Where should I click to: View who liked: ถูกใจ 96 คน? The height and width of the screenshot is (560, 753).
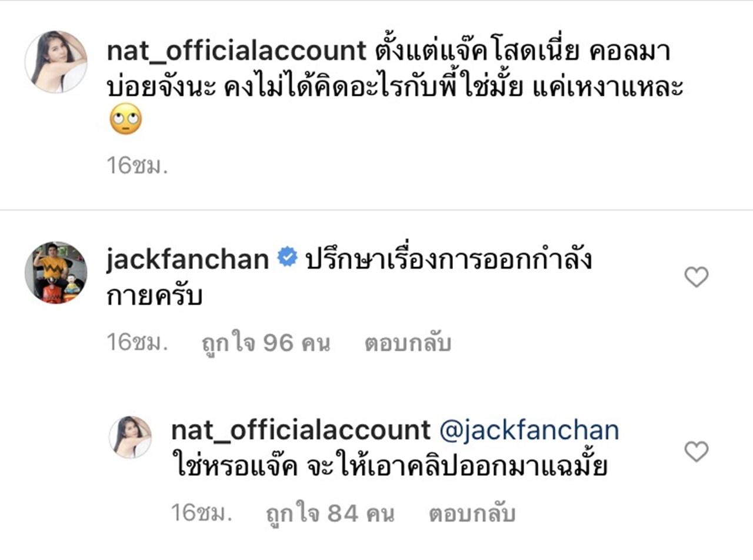[x=265, y=343]
